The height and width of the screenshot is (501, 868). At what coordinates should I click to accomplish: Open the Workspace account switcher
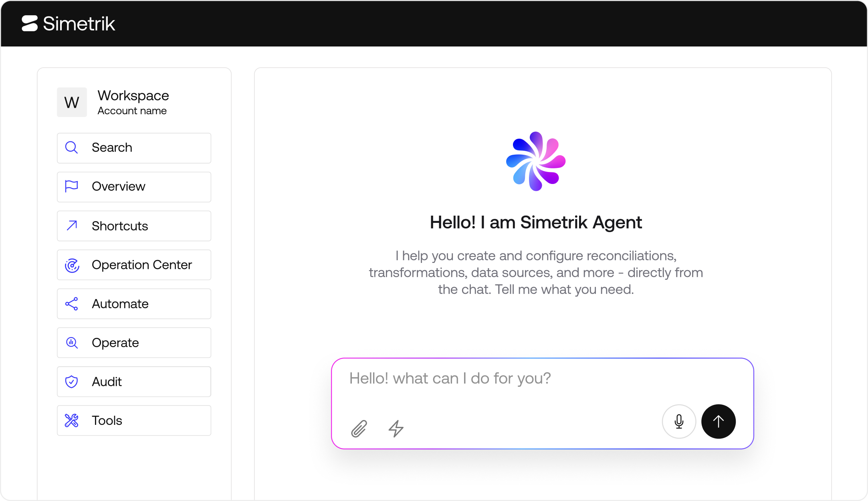(113, 102)
